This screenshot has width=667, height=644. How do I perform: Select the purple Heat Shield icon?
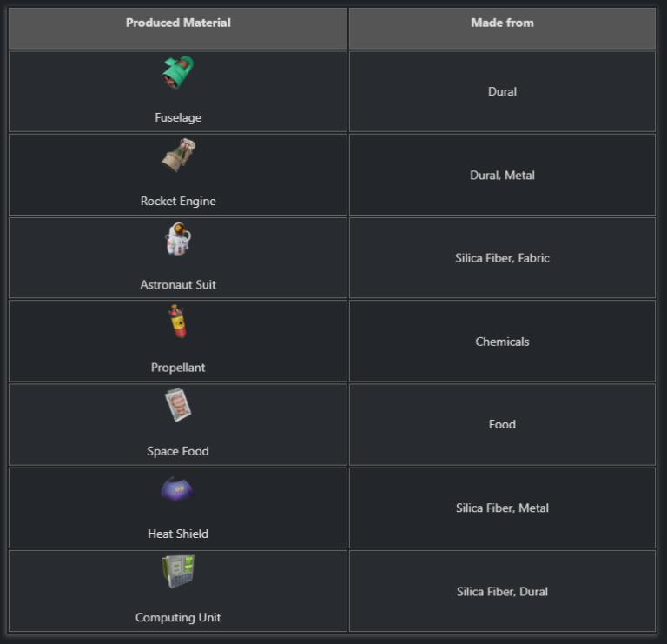click(x=178, y=489)
